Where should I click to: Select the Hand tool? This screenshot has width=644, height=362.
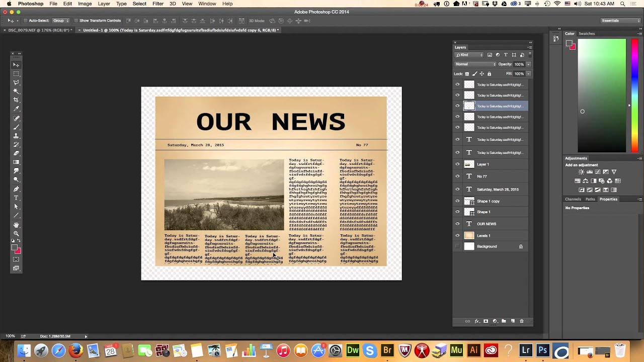(x=16, y=225)
